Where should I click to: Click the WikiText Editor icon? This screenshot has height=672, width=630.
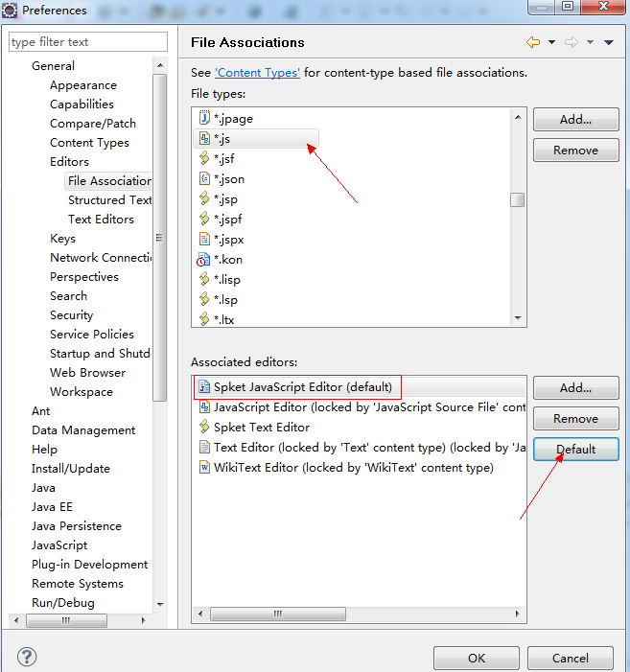click(x=204, y=467)
